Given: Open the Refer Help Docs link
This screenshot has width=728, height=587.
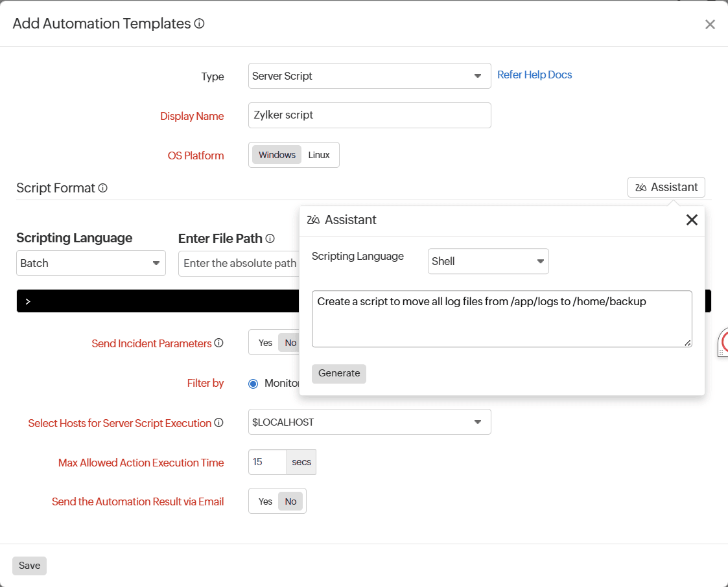Looking at the screenshot, I should [534, 75].
